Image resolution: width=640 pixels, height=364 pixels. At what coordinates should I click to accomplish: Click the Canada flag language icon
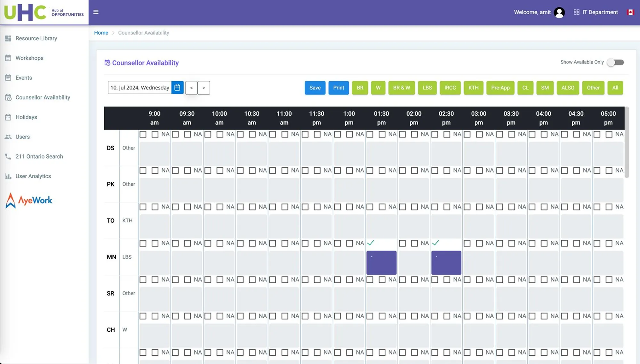[x=630, y=12]
